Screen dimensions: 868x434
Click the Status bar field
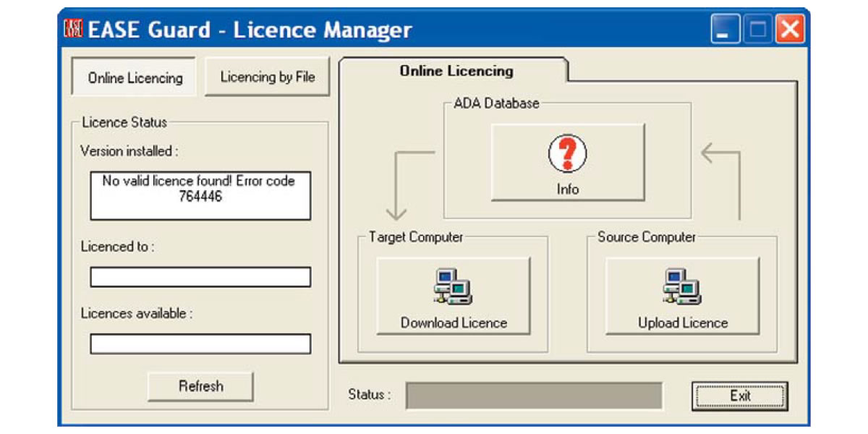535,396
